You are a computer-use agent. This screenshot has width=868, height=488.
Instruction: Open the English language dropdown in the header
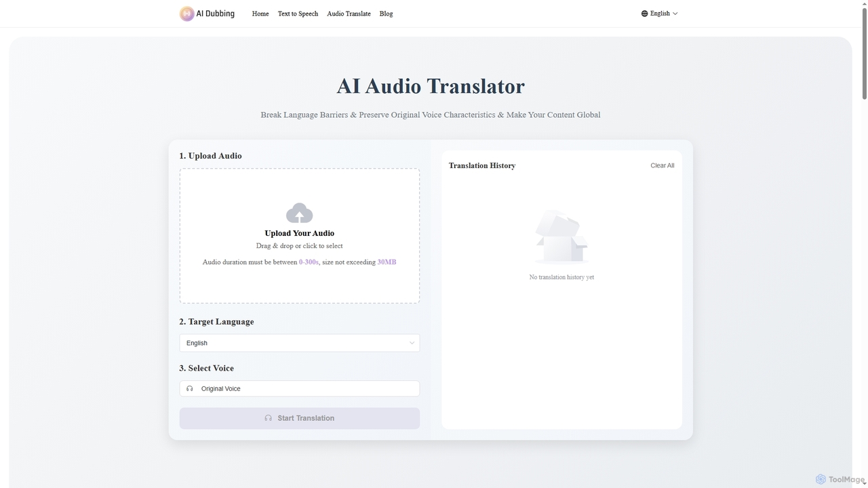click(660, 14)
